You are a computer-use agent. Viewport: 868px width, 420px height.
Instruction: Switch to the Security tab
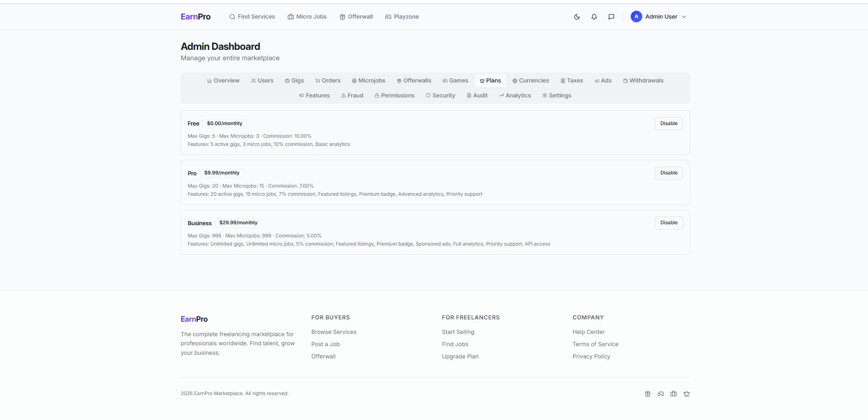pos(440,96)
